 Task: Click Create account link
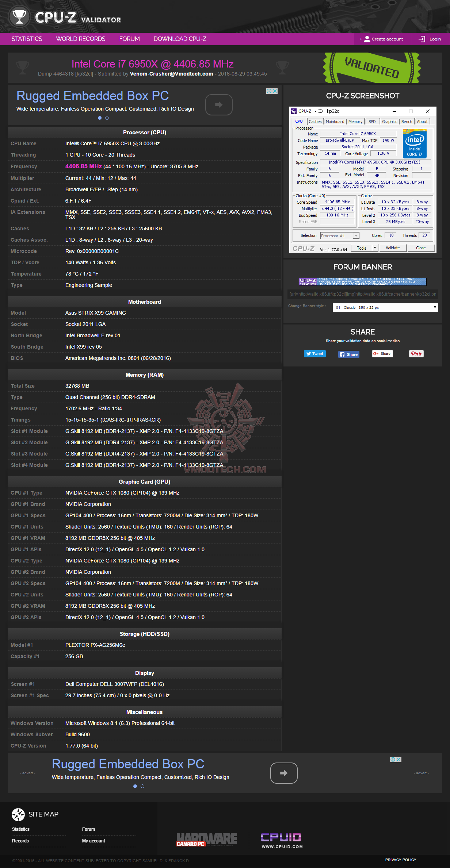[387, 39]
